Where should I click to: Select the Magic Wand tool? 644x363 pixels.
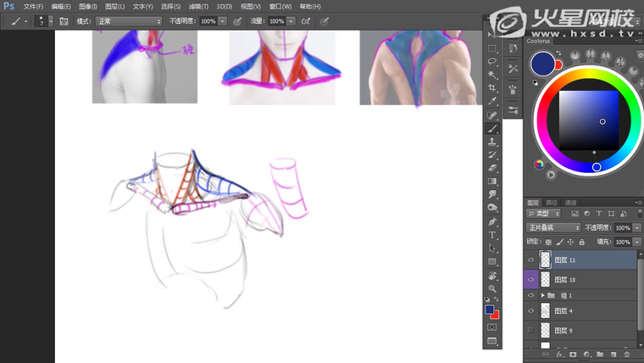point(492,75)
